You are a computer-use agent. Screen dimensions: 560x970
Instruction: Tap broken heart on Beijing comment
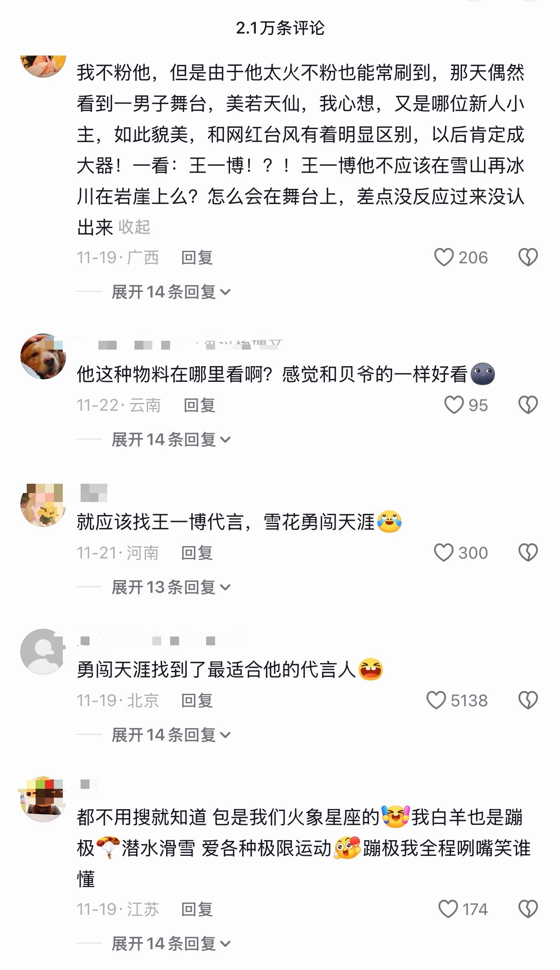click(x=528, y=700)
